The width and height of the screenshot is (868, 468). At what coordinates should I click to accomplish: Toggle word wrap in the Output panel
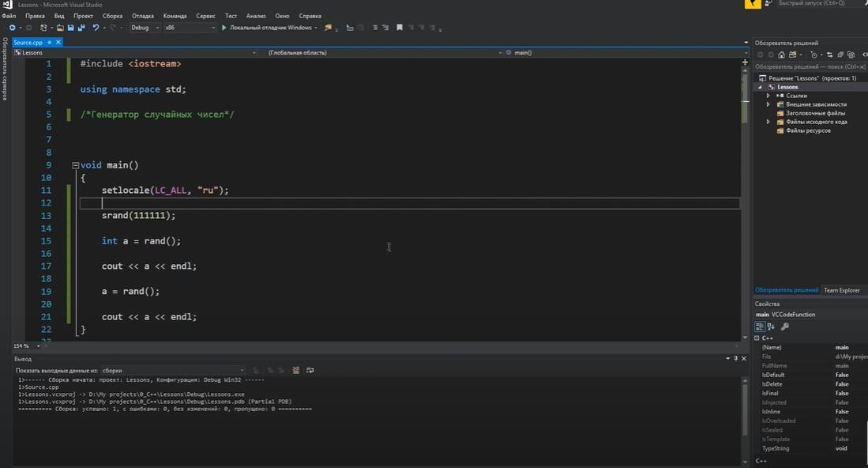(x=310, y=371)
